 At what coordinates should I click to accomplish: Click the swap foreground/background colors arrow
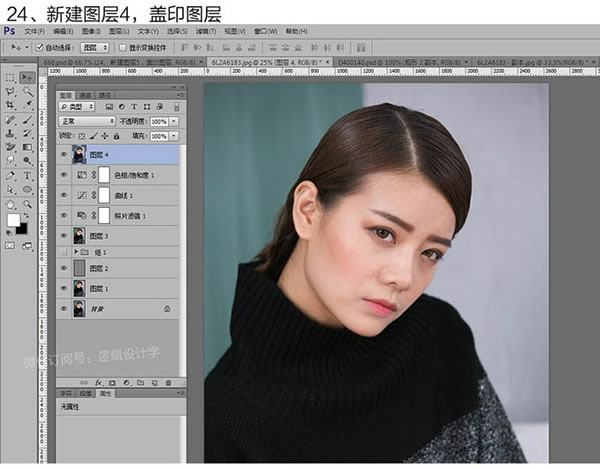(26, 216)
